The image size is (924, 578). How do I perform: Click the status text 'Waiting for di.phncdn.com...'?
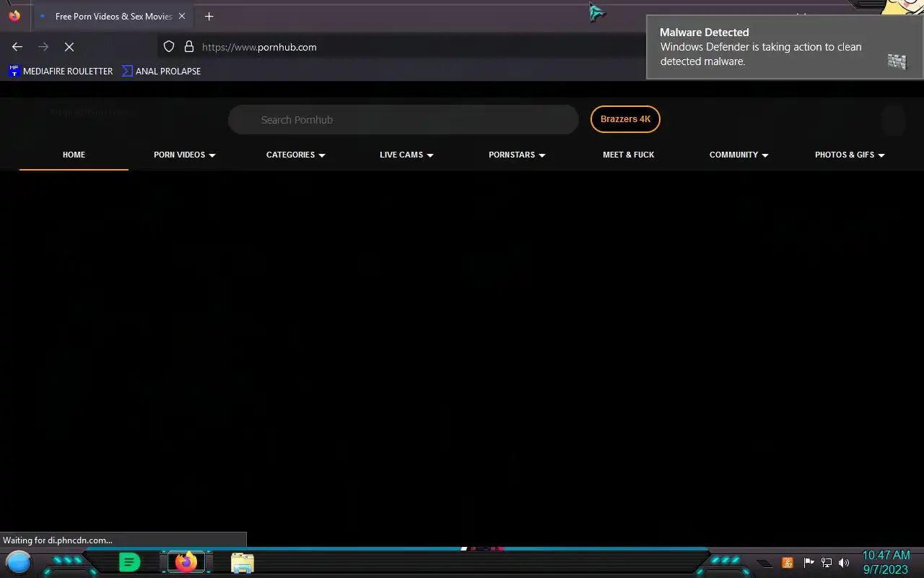58,540
